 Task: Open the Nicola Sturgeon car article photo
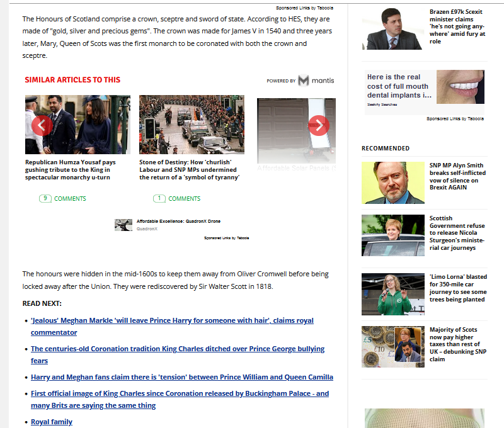(x=392, y=235)
